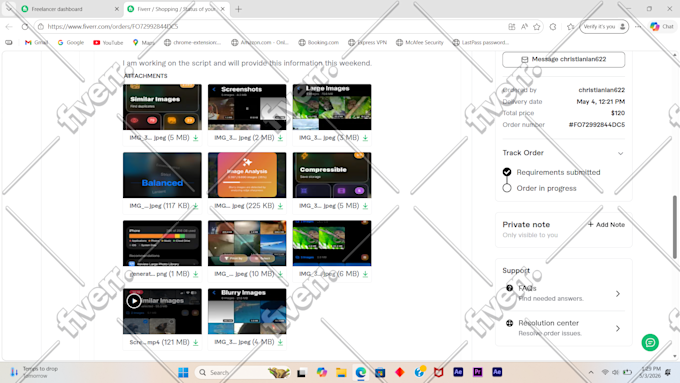Open the Copilot Chat sidebar
The height and width of the screenshot is (383, 680).
click(662, 26)
